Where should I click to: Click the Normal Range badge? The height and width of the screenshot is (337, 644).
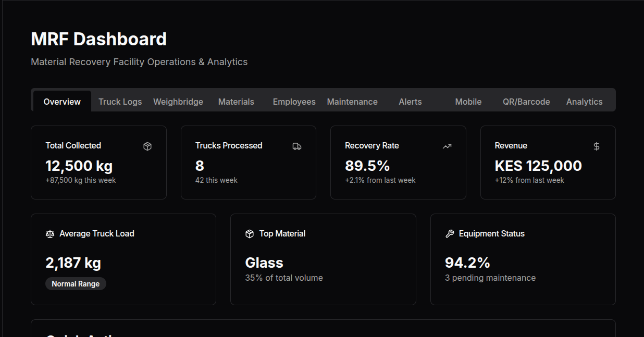tap(76, 284)
